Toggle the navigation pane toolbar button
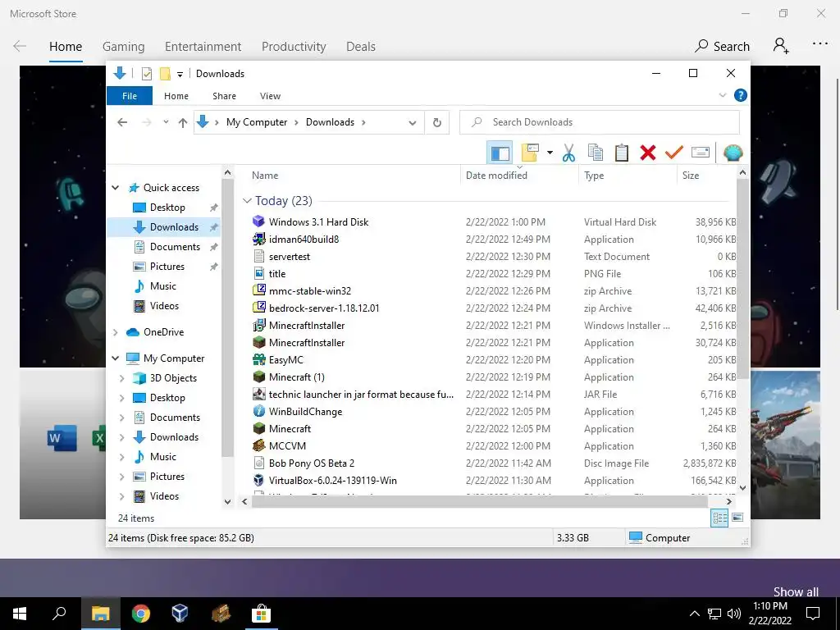840x630 pixels. [x=500, y=153]
